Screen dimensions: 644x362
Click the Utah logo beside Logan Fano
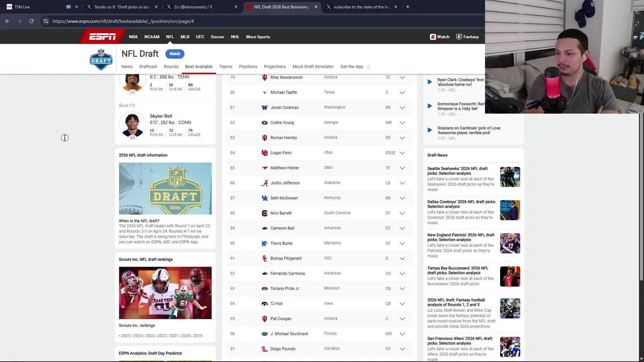(265, 153)
